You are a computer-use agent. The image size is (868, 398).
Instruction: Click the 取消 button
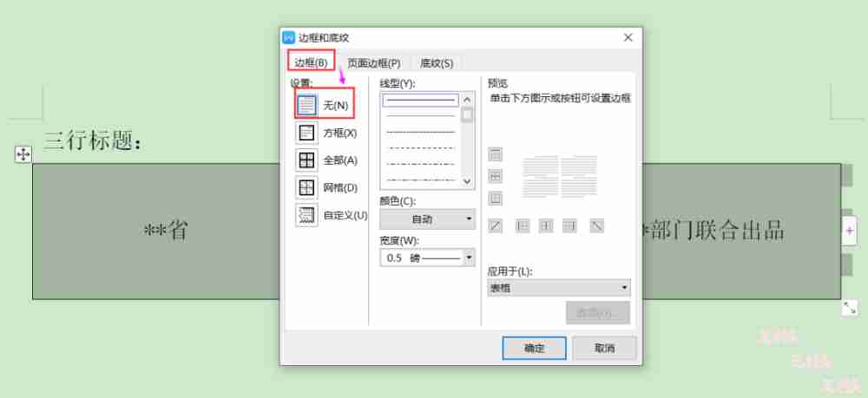click(x=604, y=348)
